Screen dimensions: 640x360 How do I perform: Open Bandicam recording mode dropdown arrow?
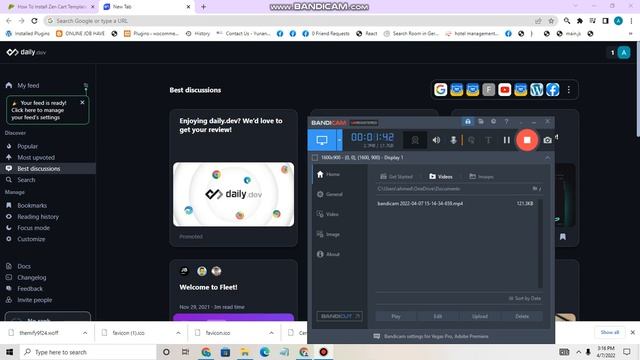click(339, 140)
